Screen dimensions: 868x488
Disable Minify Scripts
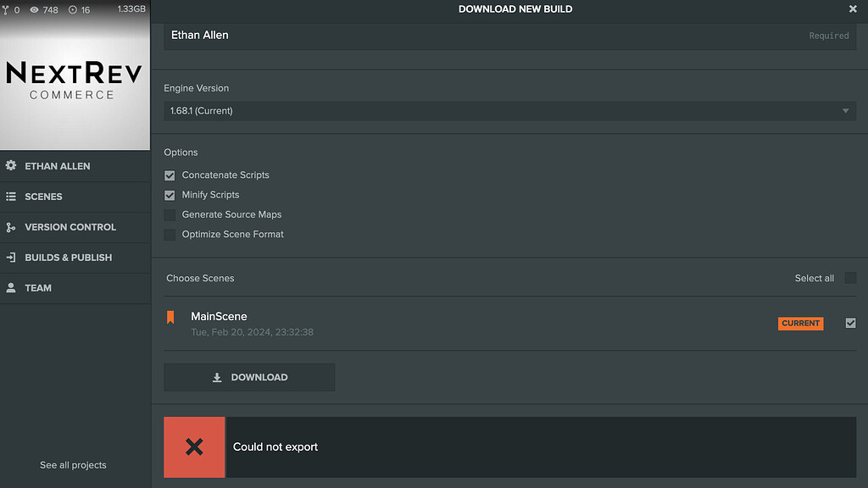pos(170,195)
